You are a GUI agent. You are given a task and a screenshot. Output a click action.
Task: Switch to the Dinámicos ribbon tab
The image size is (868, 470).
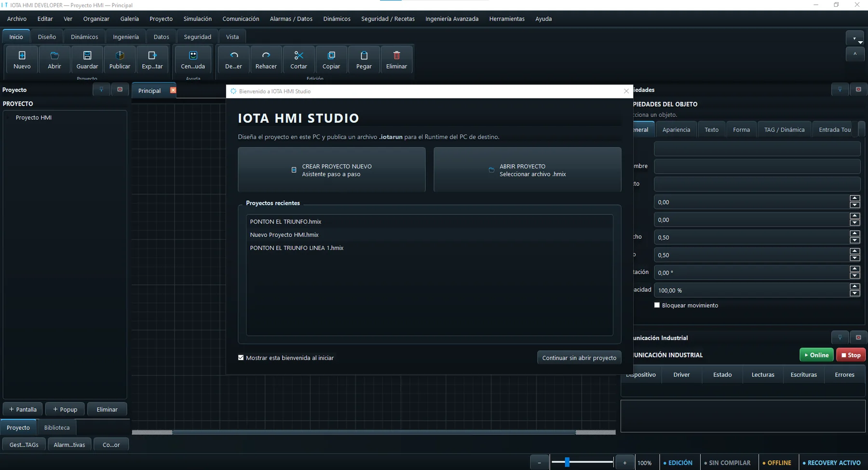pos(84,37)
